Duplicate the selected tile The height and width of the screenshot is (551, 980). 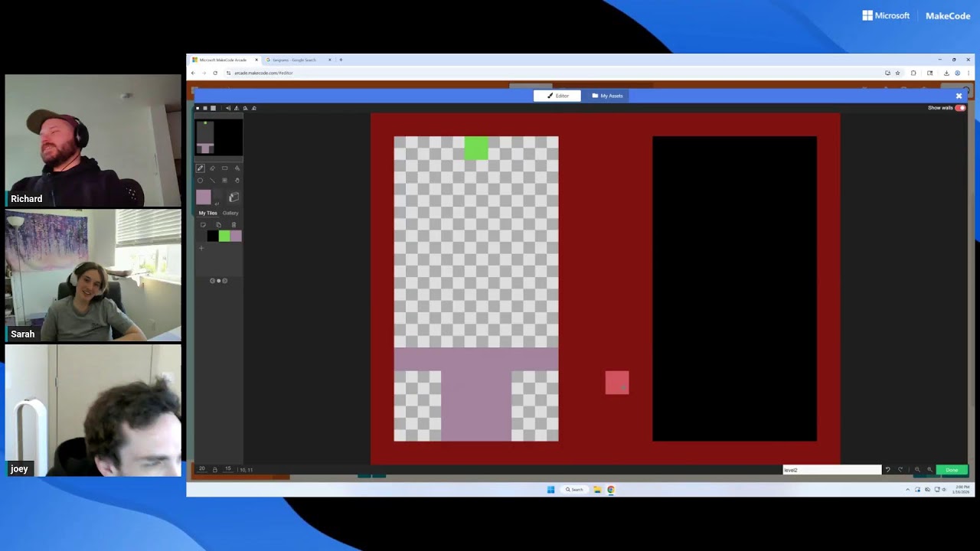pos(218,224)
